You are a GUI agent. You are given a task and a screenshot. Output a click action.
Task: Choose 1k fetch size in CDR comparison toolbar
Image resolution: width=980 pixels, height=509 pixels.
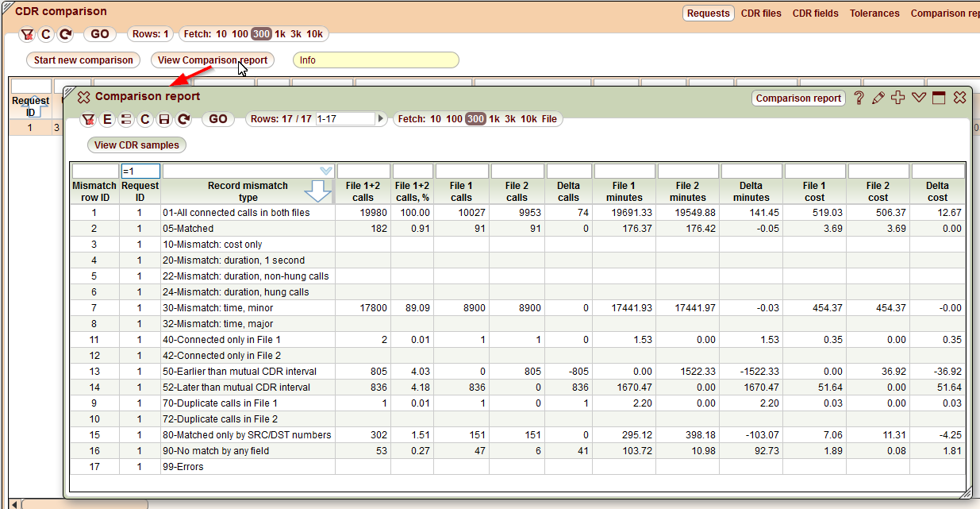click(x=281, y=34)
